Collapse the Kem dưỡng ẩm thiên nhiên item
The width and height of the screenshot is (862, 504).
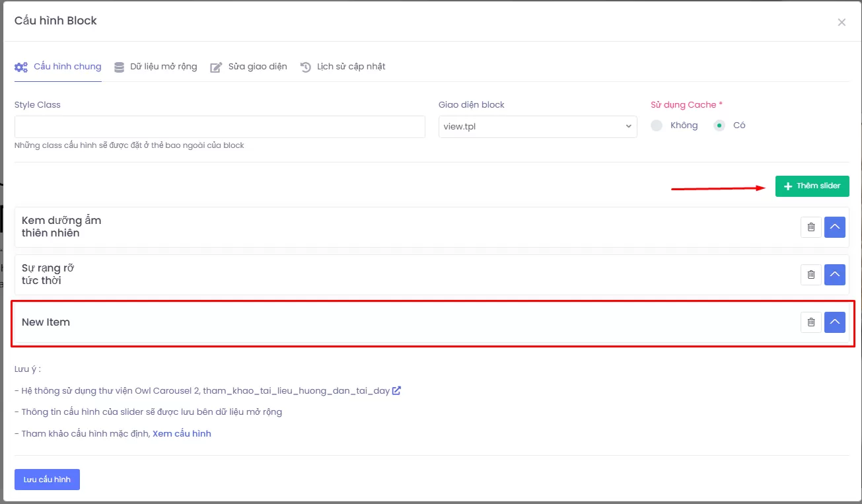click(x=834, y=227)
